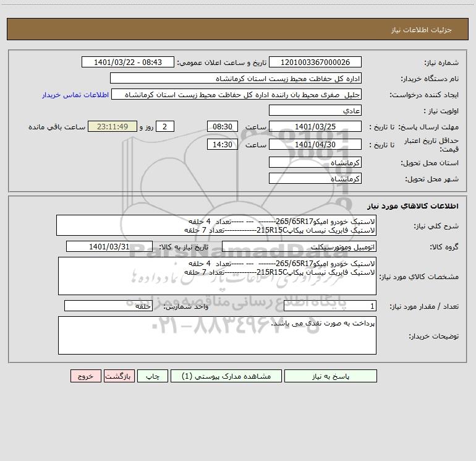The height and width of the screenshot is (461, 476).
Task: Click the announcement date field 1401/03/22 - 08:43
Action: point(128,62)
